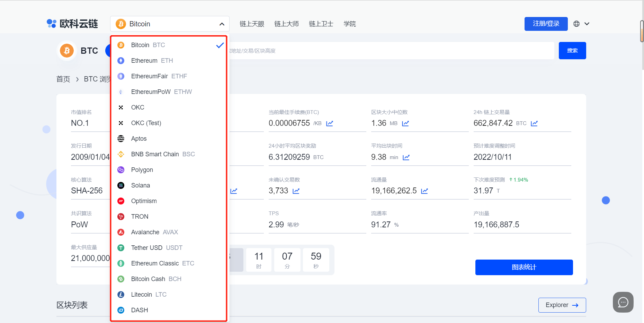Open chart for average block time
This screenshot has width=644, height=323.
pos(406,157)
